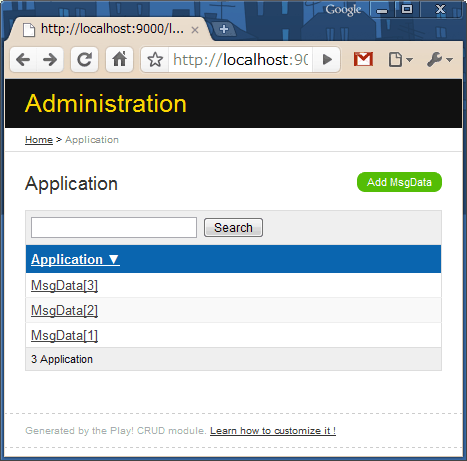Focus the search text field
This screenshot has height=461, width=467.
point(114,228)
